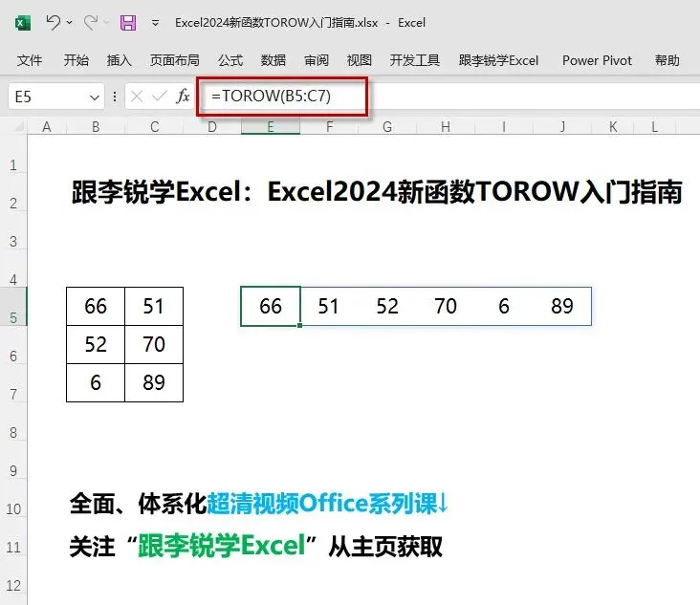Select column D header
This screenshot has width=700, height=605.
click(x=212, y=127)
